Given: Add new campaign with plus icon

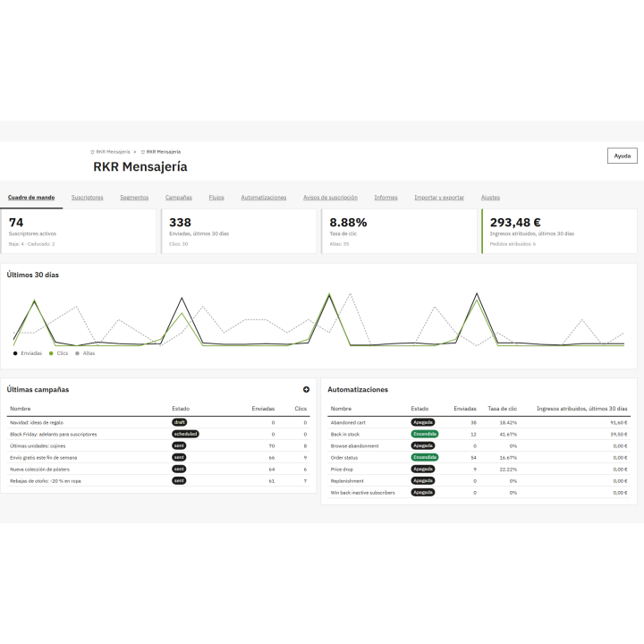Looking at the screenshot, I should [x=306, y=389].
